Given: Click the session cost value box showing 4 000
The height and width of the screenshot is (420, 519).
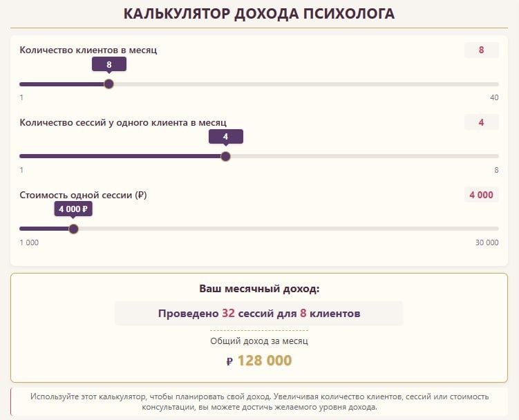Looking at the screenshot, I should [481, 195].
